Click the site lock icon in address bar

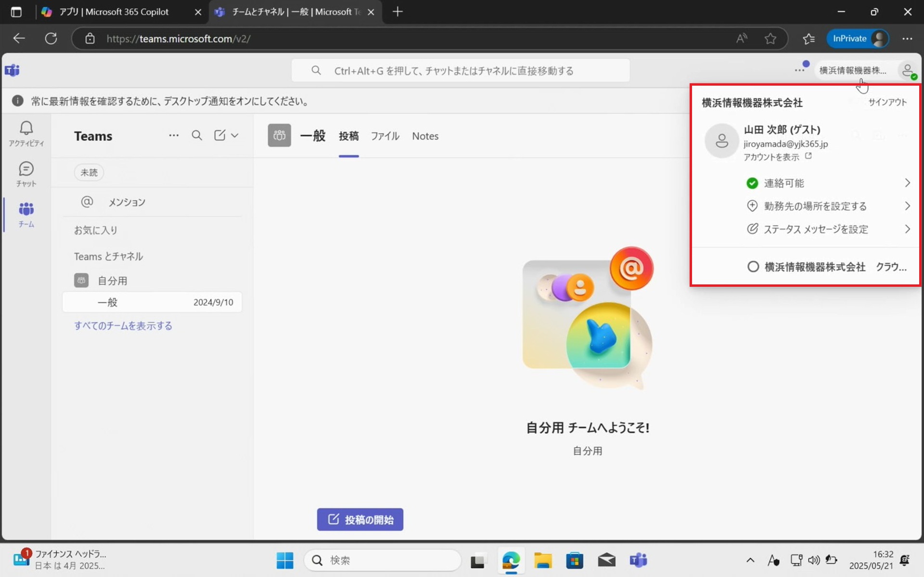click(x=90, y=38)
